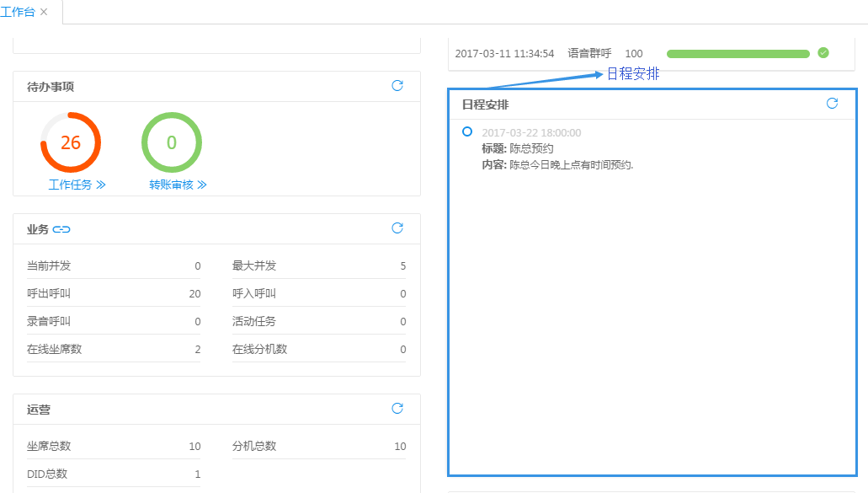Screen dimensions: 868x493
Task: Refresh the 运营 panel
Action: tap(397, 409)
